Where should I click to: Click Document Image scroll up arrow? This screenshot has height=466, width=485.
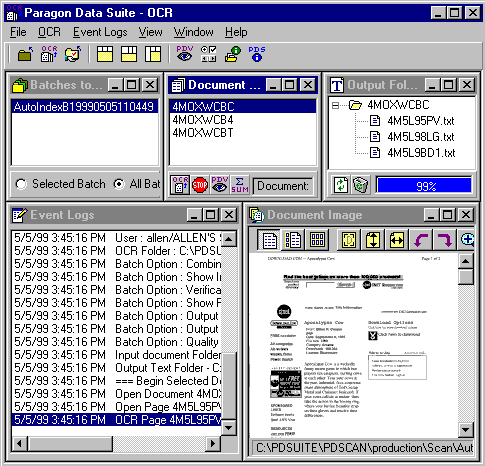pos(466,261)
